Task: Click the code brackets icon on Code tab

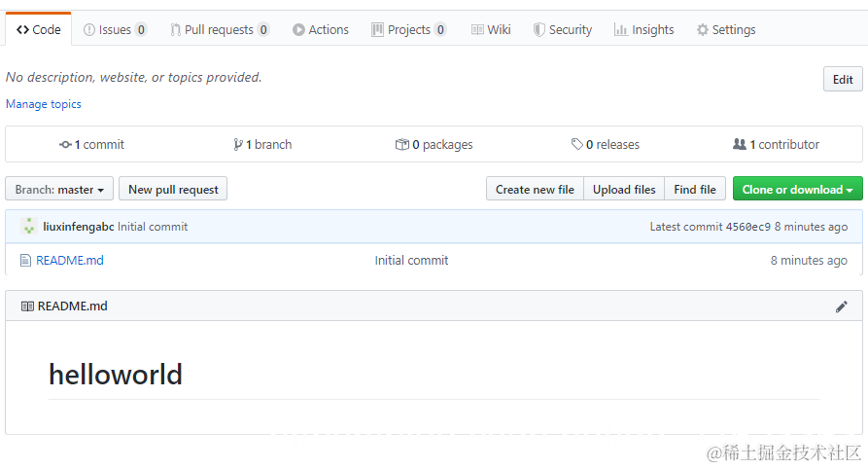Action: [22, 29]
